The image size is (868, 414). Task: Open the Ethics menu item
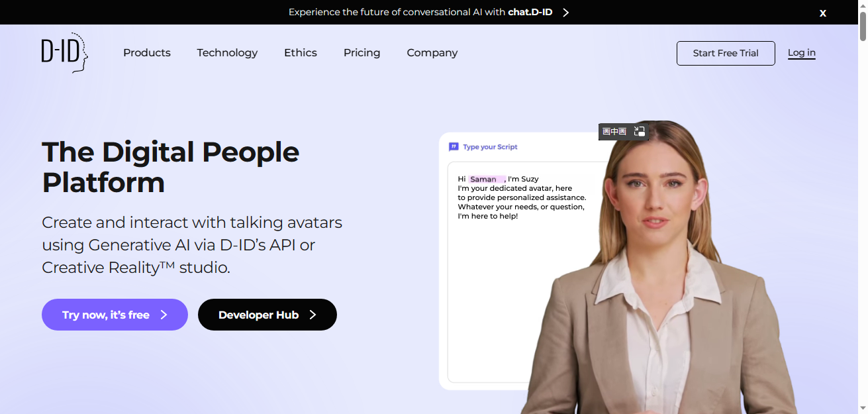tap(301, 52)
